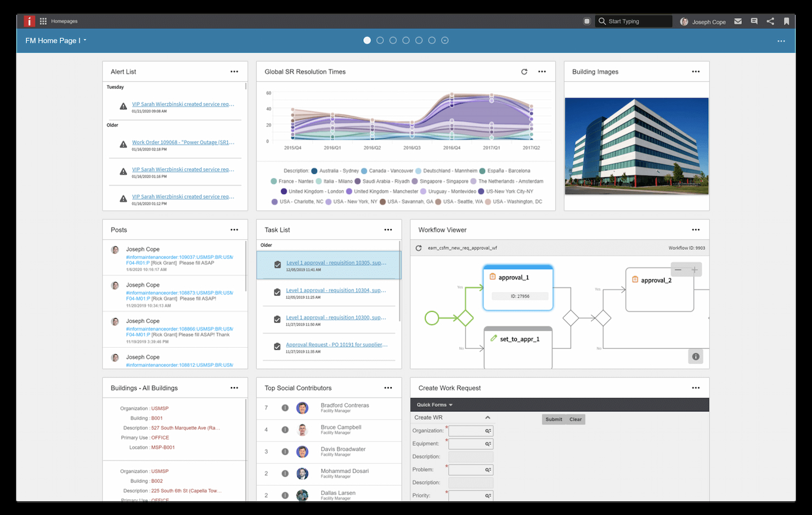The height and width of the screenshot is (515, 812).
Task: Open the mail envelope icon in top bar
Action: [x=737, y=21]
